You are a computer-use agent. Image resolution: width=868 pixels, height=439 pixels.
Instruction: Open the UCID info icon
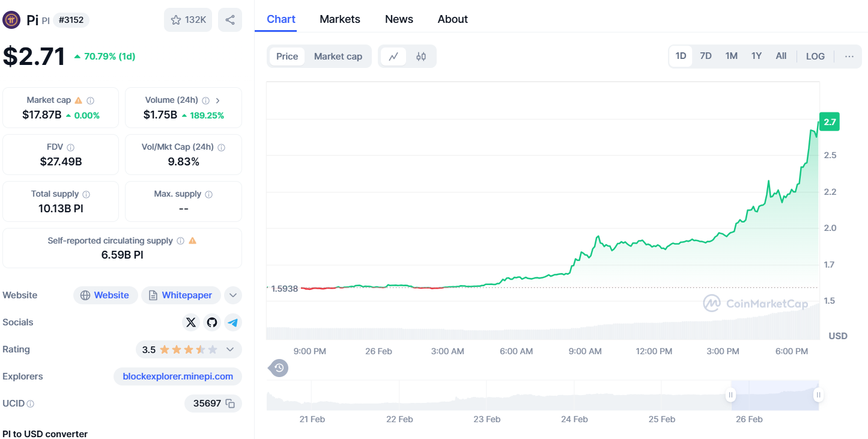click(x=31, y=404)
